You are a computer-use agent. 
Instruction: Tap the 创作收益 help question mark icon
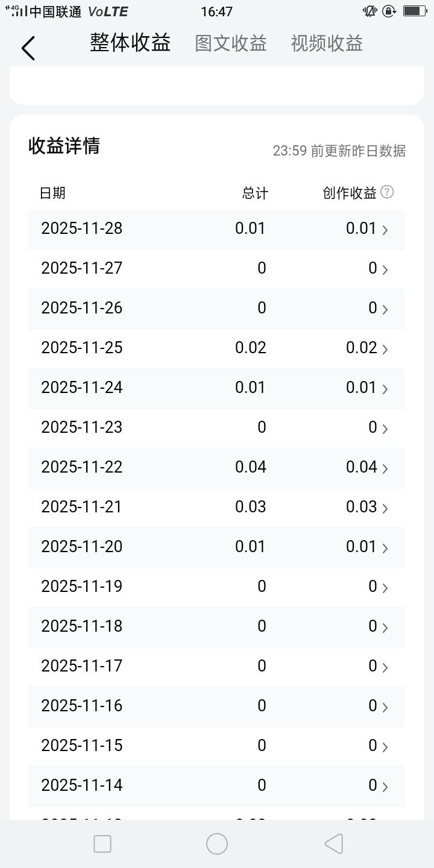coord(388,192)
